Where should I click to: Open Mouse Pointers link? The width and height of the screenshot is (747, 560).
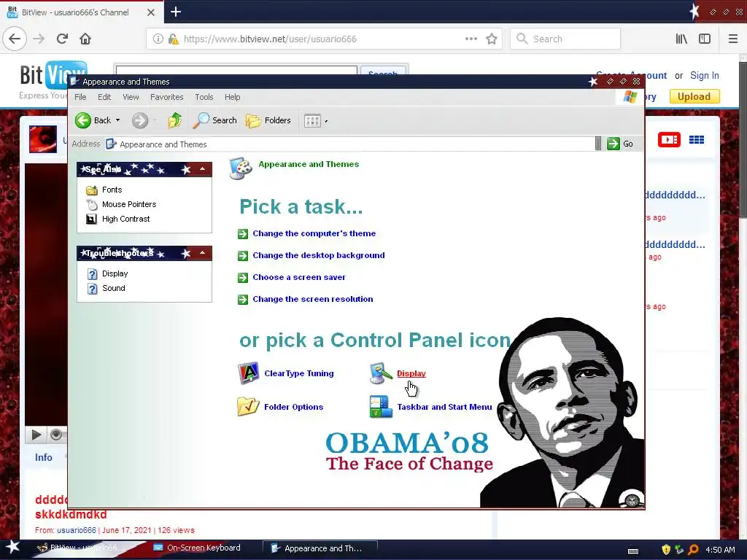point(129,204)
